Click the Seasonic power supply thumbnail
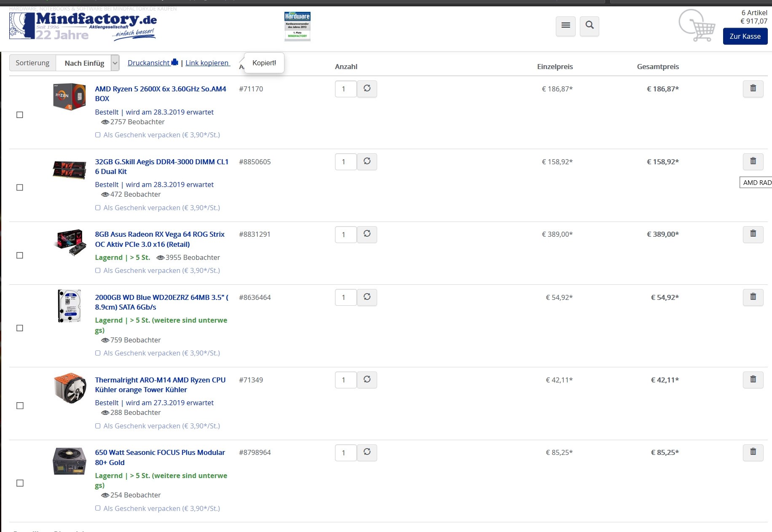This screenshot has height=532, width=772. (70, 461)
